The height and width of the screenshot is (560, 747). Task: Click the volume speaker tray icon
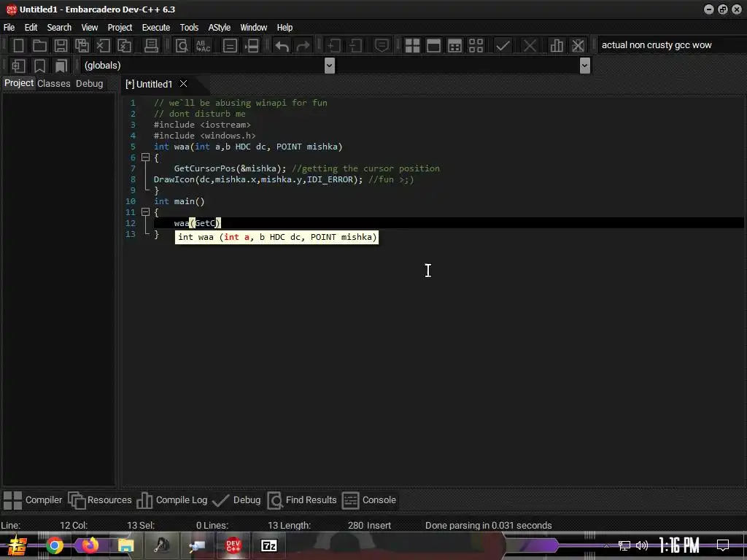click(642, 545)
